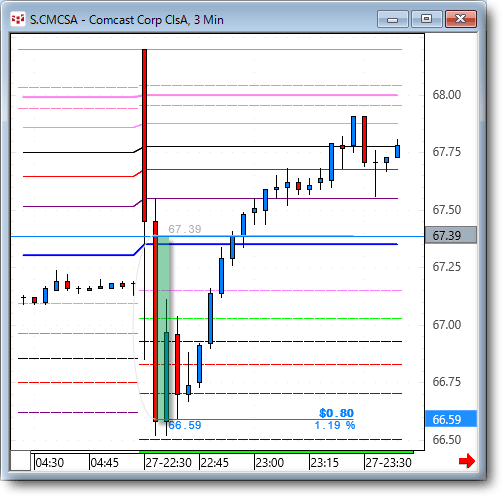
Task: Close the Comcast chart window
Action: coord(461,19)
